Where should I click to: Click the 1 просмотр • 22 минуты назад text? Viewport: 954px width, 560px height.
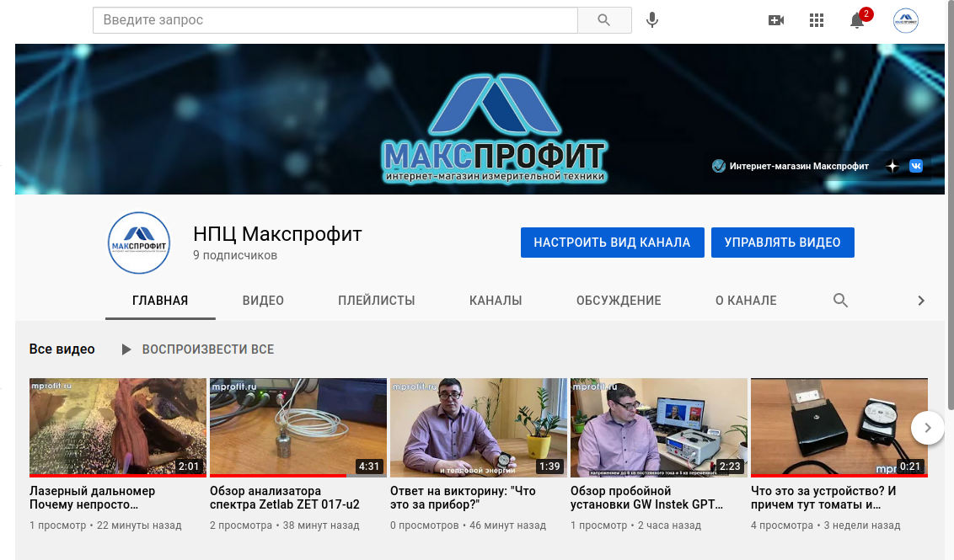coord(105,525)
